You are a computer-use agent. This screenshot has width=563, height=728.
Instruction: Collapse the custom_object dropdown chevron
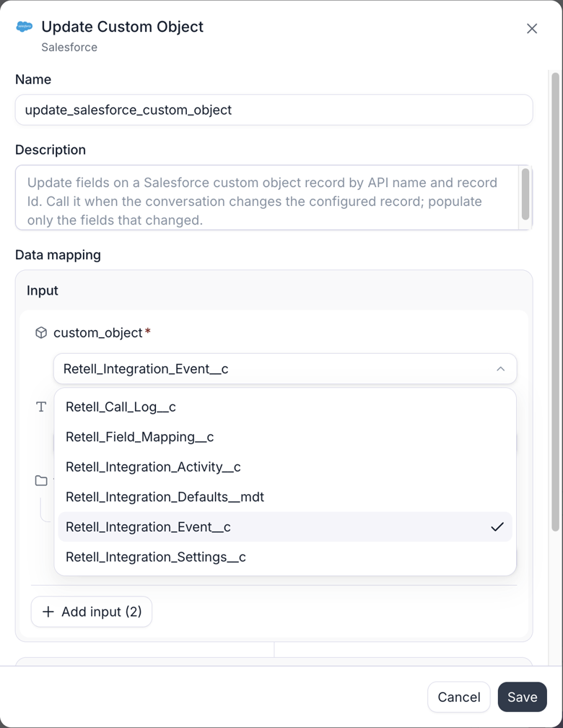coord(500,369)
